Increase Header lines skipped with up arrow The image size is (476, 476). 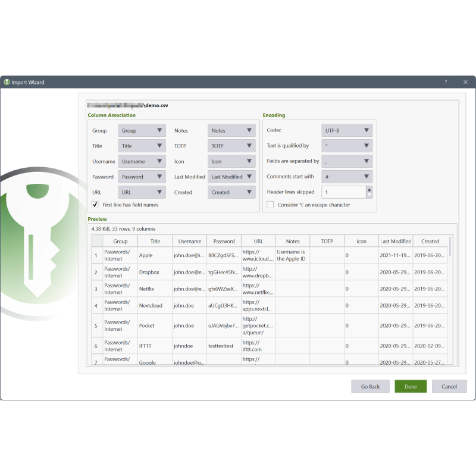point(369,189)
